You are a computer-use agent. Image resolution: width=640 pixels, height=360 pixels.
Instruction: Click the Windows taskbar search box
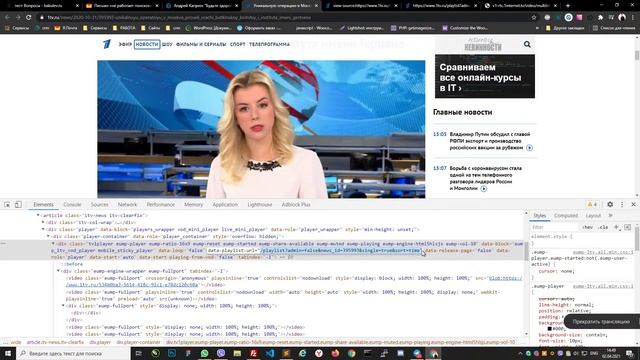[73, 353]
